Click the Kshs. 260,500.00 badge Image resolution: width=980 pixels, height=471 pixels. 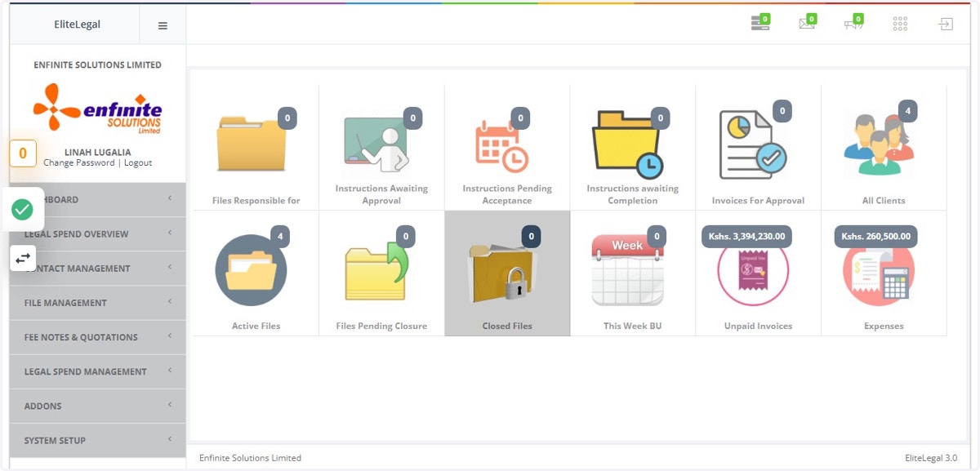point(877,237)
